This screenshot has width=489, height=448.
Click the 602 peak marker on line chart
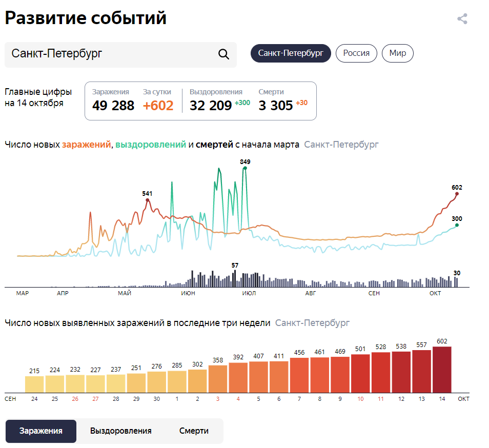click(x=456, y=194)
